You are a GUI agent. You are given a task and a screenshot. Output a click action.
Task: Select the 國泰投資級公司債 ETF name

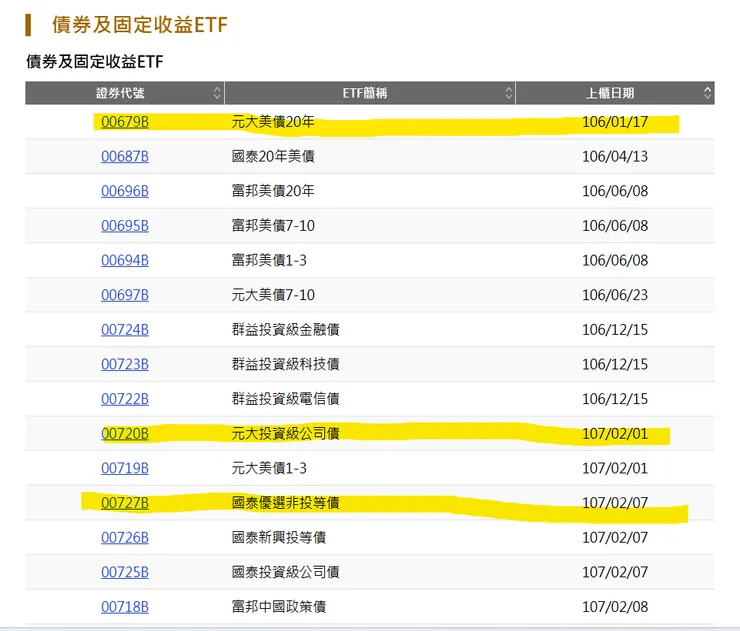coord(286,572)
